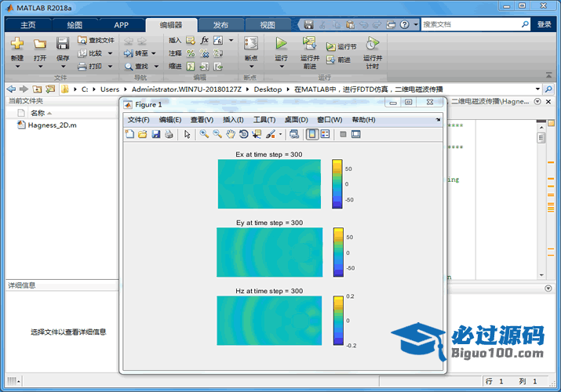Screen dimensions: 561x392
Task: Click the 断点 breakpoints icon
Action: tap(251, 43)
